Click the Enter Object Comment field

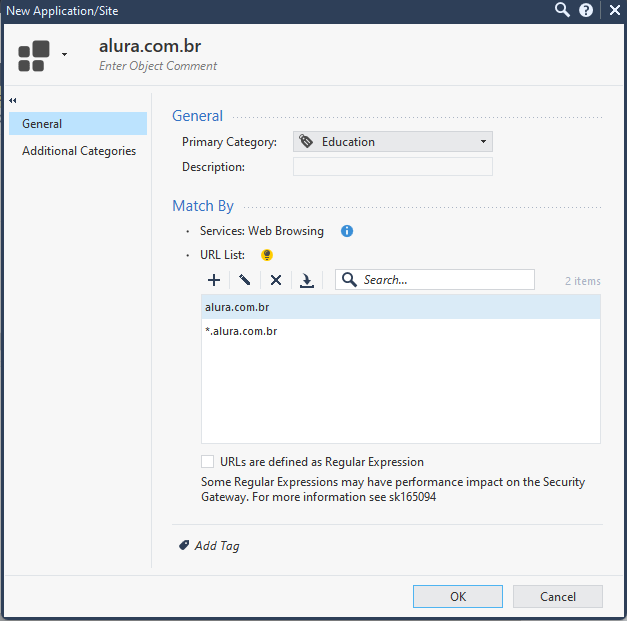(x=158, y=66)
